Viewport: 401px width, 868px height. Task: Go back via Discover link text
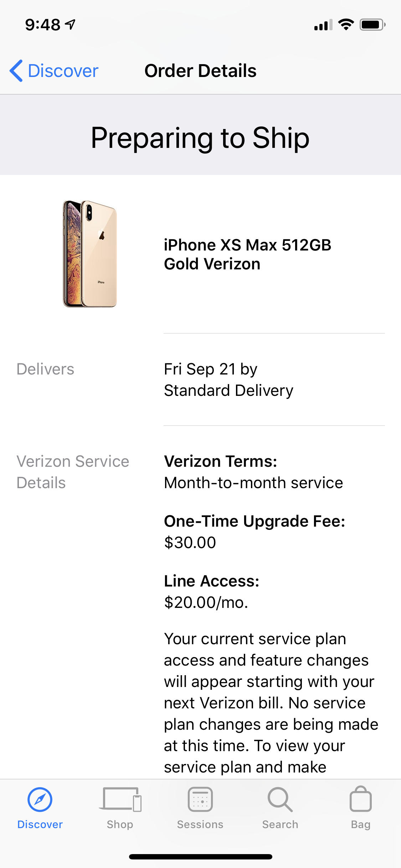pos(63,71)
